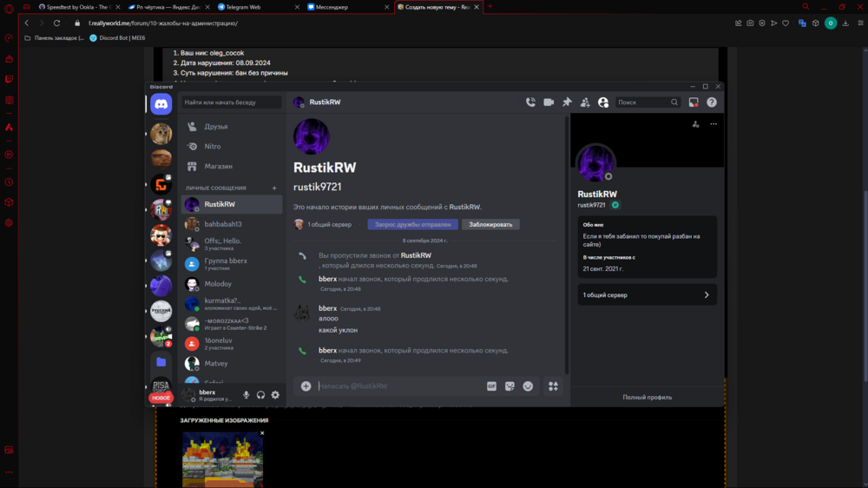Open Панель закладок bookmarks folder
The width and height of the screenshot is (868, 488).
(x=54, y=38)
